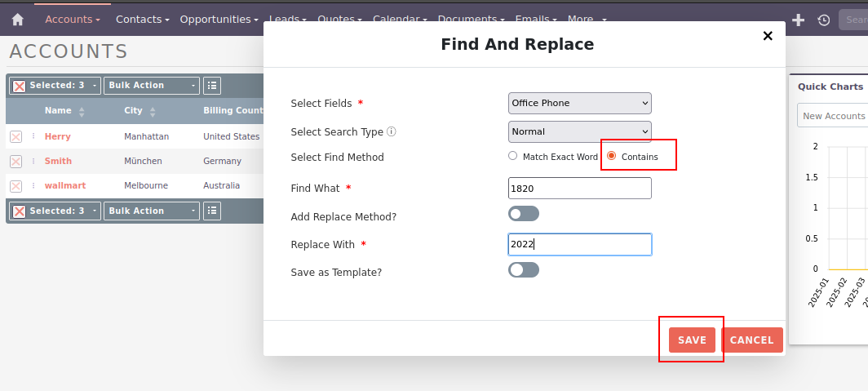The height and width of the screenshot is (391, 868).
Task: Open the Select Fields dropdown showing Office Phone
Action: (579, 103)
